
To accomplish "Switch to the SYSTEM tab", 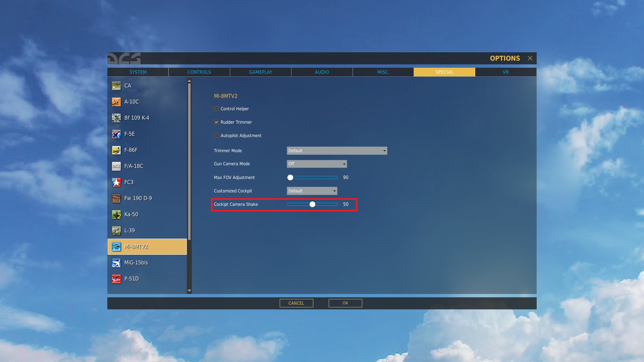I will coord(138,72).
